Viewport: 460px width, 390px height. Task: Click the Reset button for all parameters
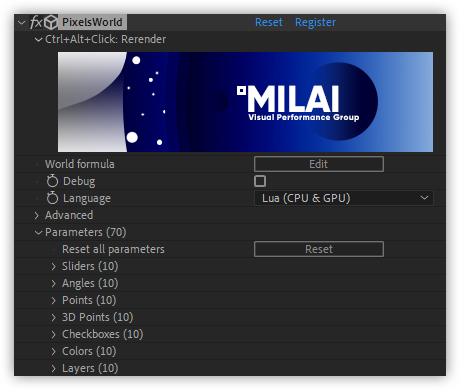click(x=319, y=249)
